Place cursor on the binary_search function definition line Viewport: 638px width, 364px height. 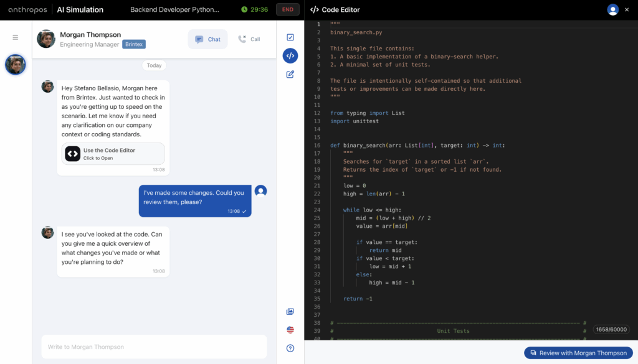pos(417,145)
